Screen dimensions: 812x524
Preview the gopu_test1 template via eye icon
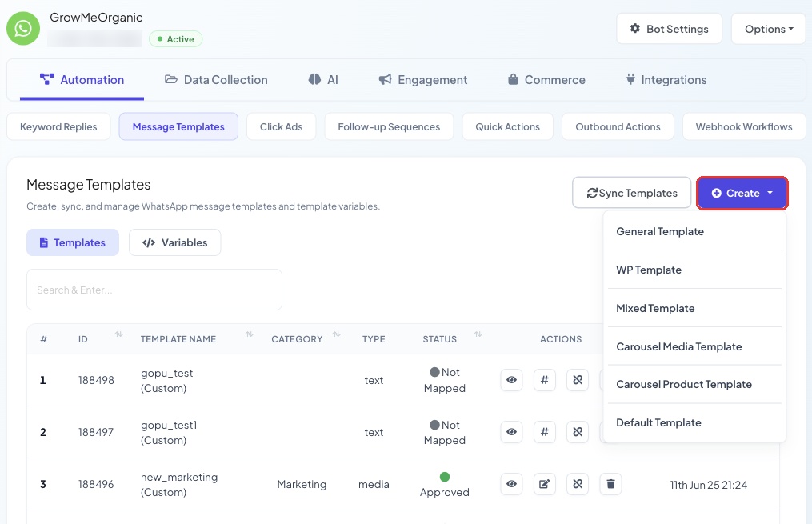point(511,432)
